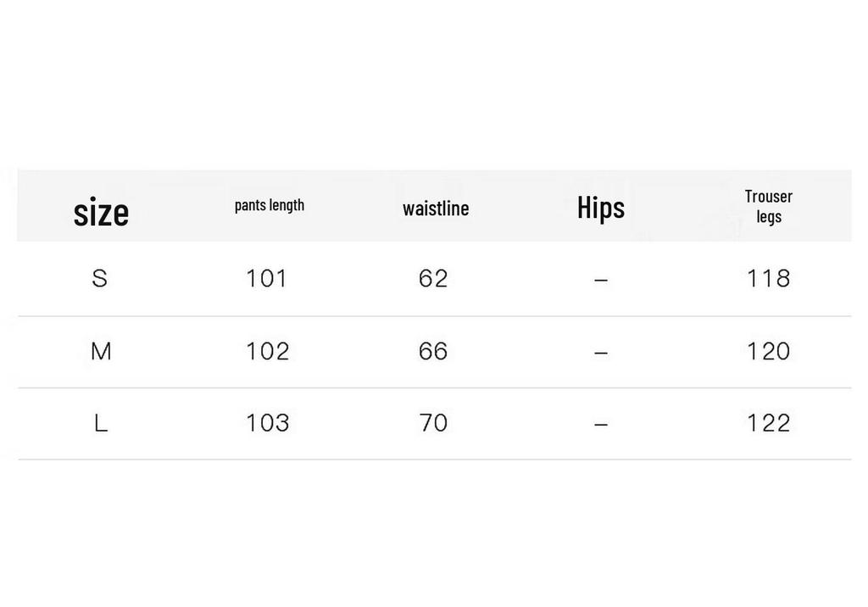Screen dimensions: 868x607
Task: Click pants length value 101
Action: pyautogui.click(x=267, y=278)
